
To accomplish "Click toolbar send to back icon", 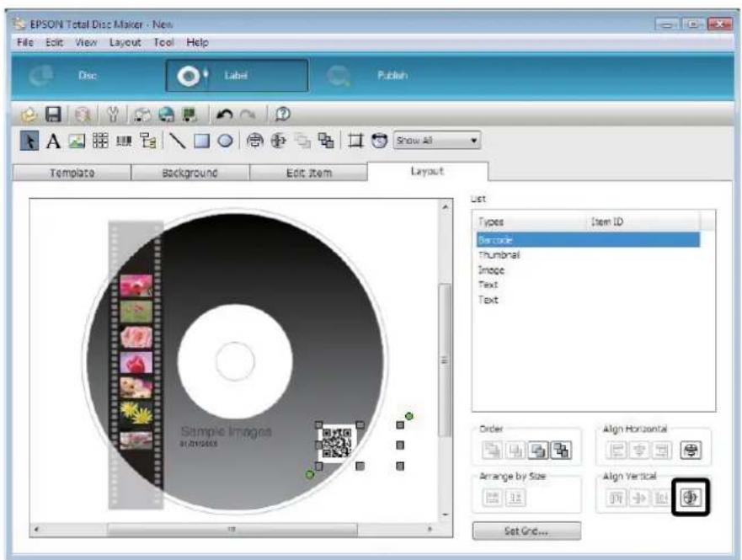I will pyautogui.click(x=326, y=141).
